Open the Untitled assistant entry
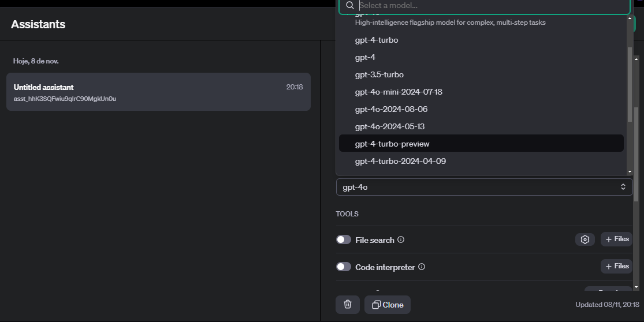 (x=158, y=92)
